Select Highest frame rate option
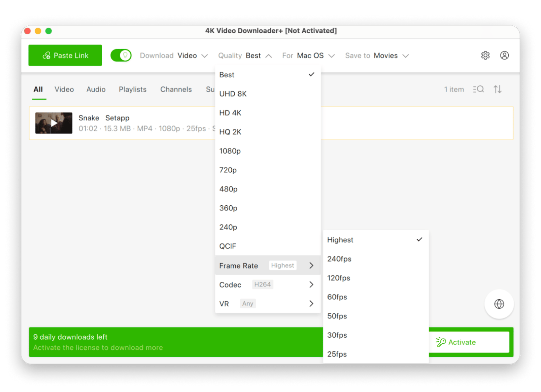Image resolution: width=541 pixels, height=392 pixels. pyautogui.click(x=376, y=240)
